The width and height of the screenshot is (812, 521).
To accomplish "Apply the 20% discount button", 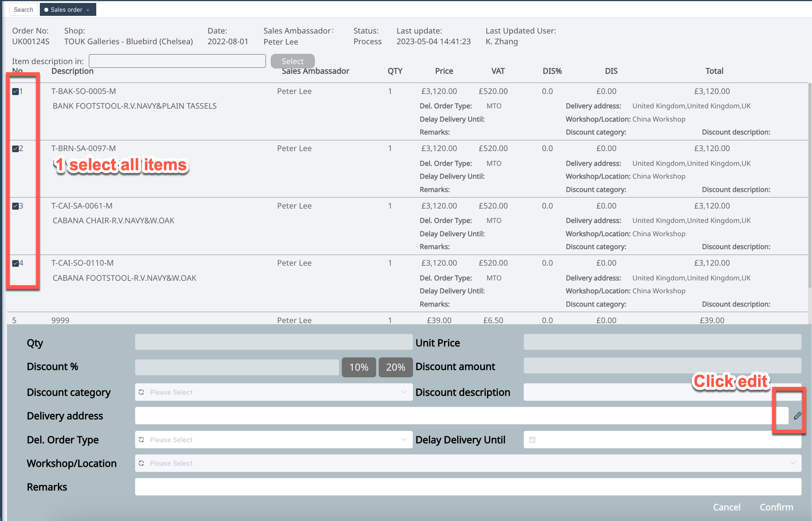I will click(x=395, y=367).
